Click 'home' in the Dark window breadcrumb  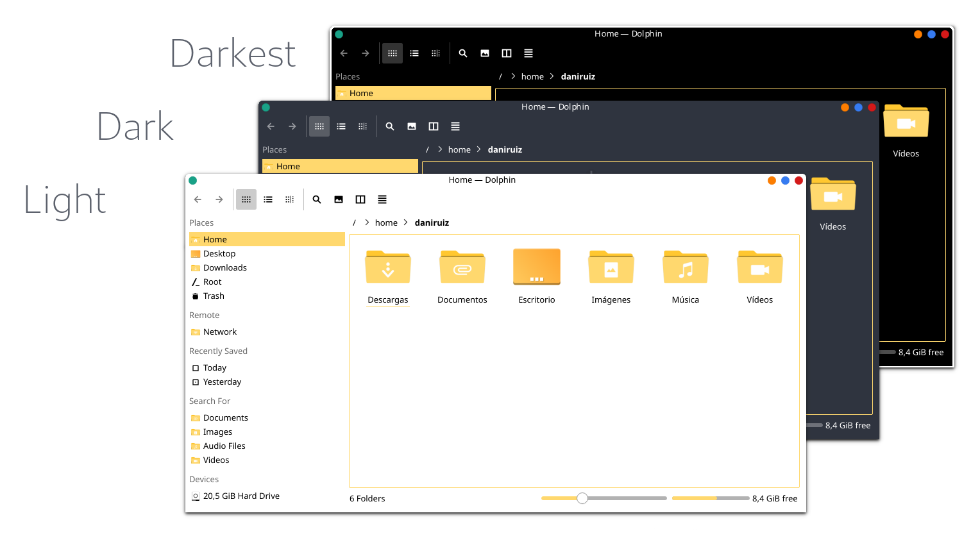459,149
